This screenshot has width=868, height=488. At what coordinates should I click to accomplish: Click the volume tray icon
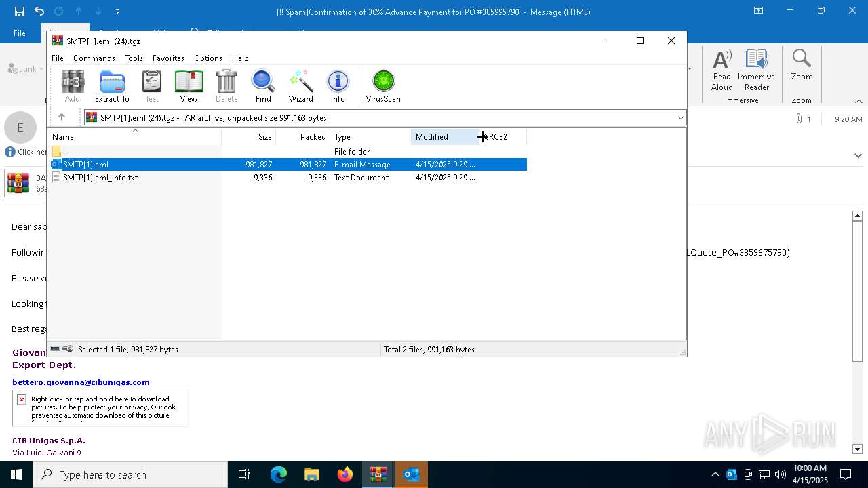click(781, 474)
